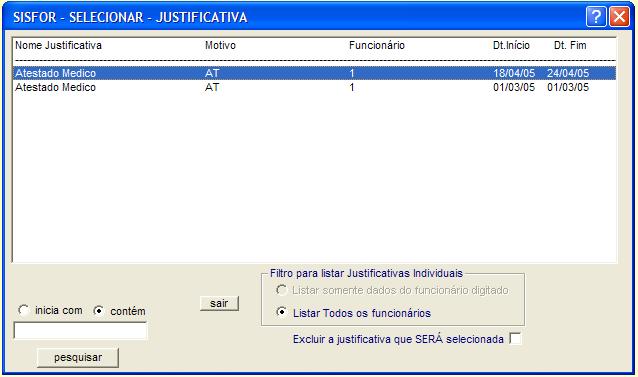Image resolution: width=638 pixels, height=377 pixels.
Task: Check 'Excluir a justificativa que SERÁ selecionada'
Action: (x=515, y=338)
